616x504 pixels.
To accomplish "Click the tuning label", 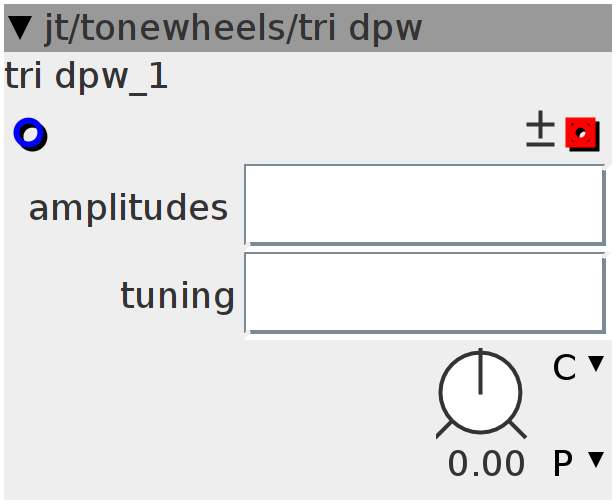I will coord(178,297).
